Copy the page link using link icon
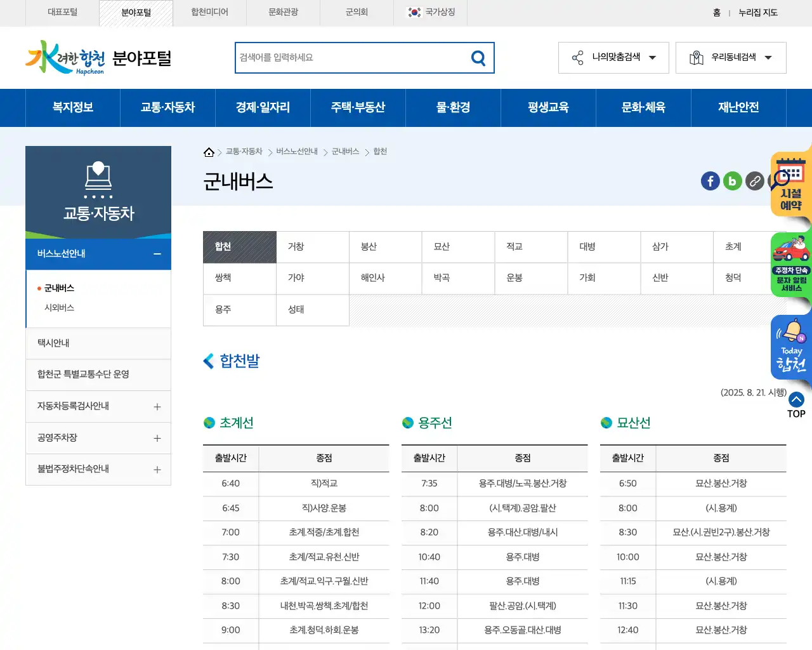 click(754, 181)
